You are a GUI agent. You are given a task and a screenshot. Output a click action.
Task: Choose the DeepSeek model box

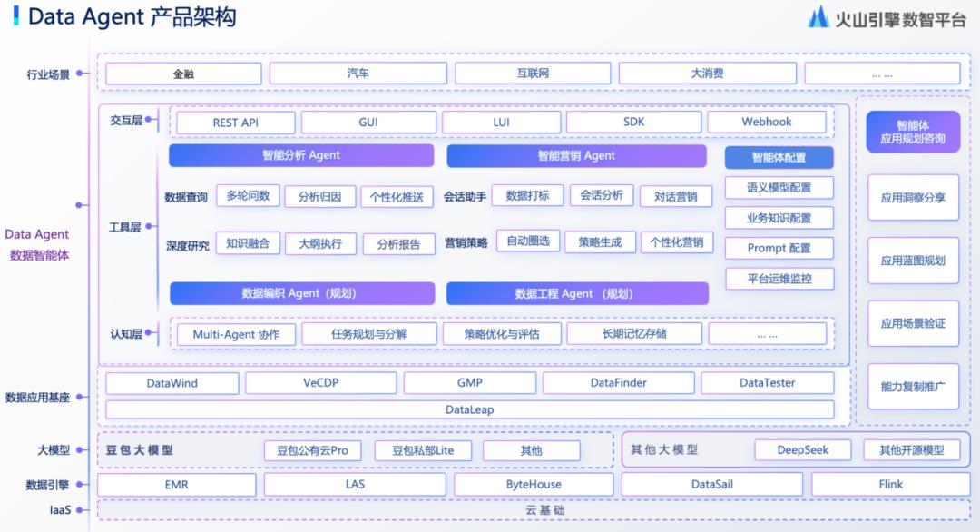click(x=803, y=450)
